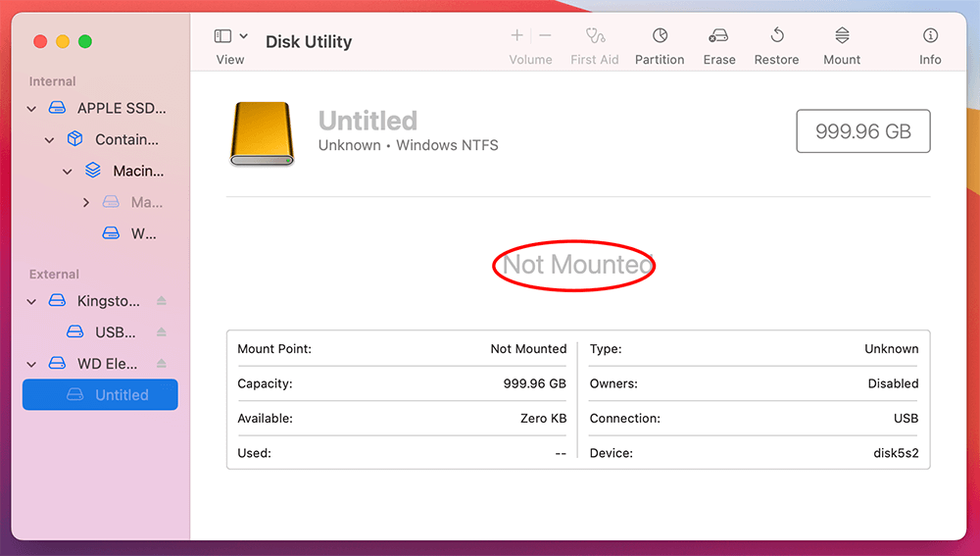
Task: Select the Restore toolbar icon
Action: 776,36
